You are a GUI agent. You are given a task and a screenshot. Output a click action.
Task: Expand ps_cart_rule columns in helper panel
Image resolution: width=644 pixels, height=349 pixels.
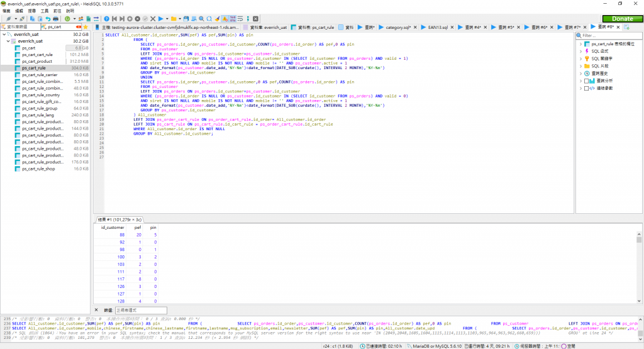click(x=580, y=44)
